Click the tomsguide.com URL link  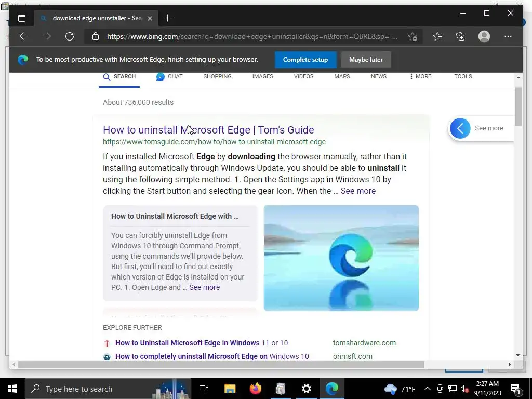point(214,142)
